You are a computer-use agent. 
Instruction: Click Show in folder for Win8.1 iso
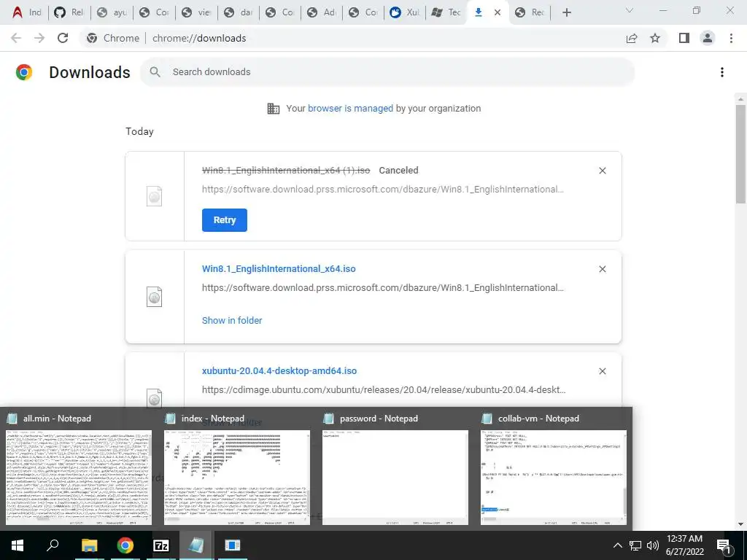[x=232, y=321]
